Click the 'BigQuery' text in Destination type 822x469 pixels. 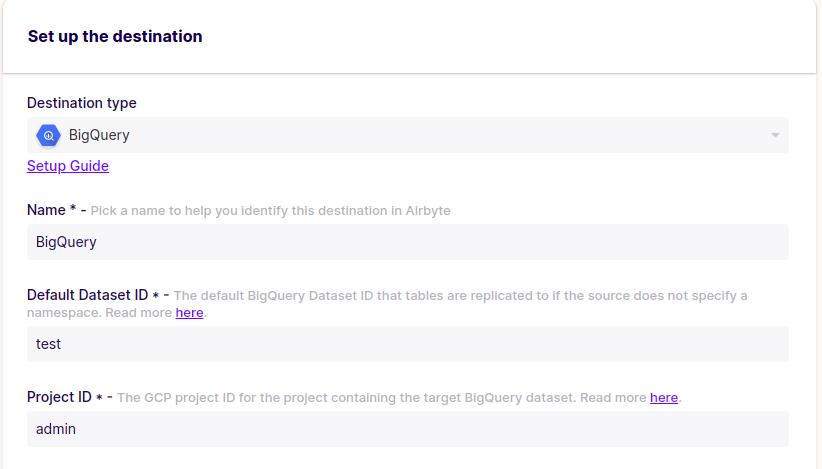[x=99, y=135]
